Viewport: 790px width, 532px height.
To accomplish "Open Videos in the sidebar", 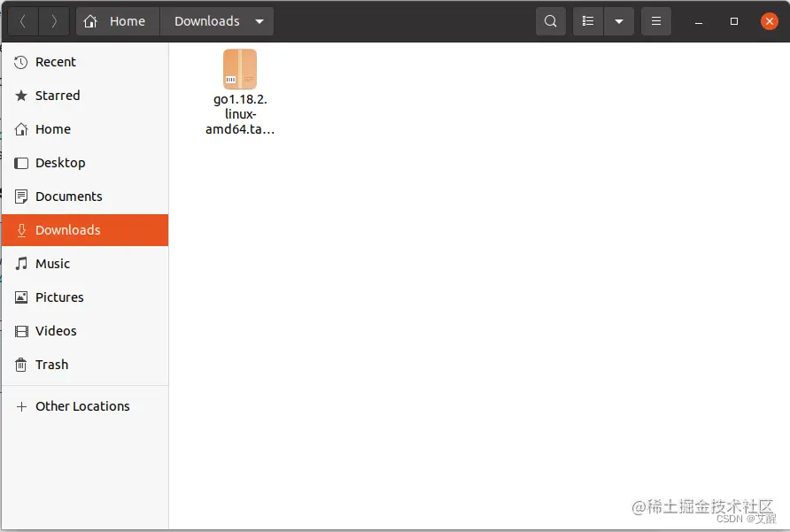I will pyautogui.click(x=85, y=331).
